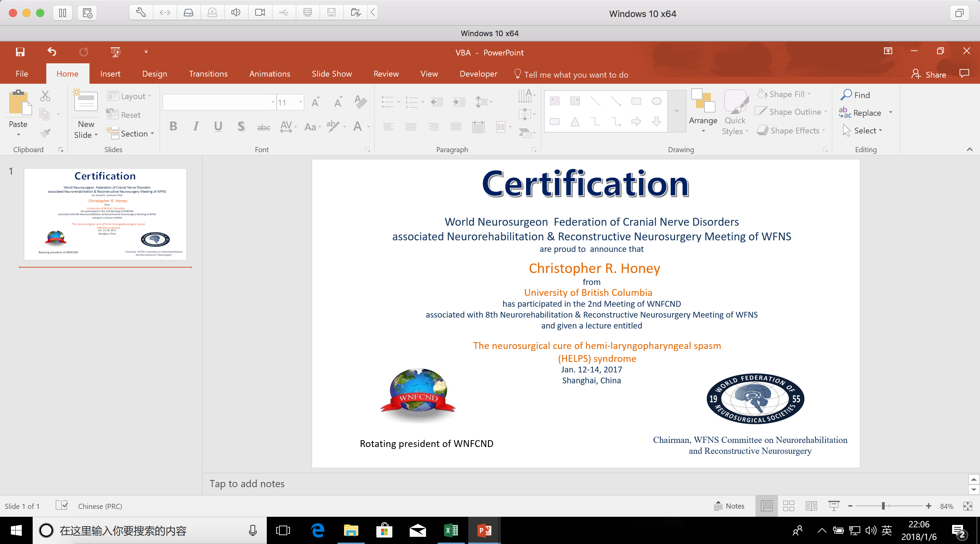Click the Find button
Viewport: 980px width, 544px height.
[x=855, y=95]
